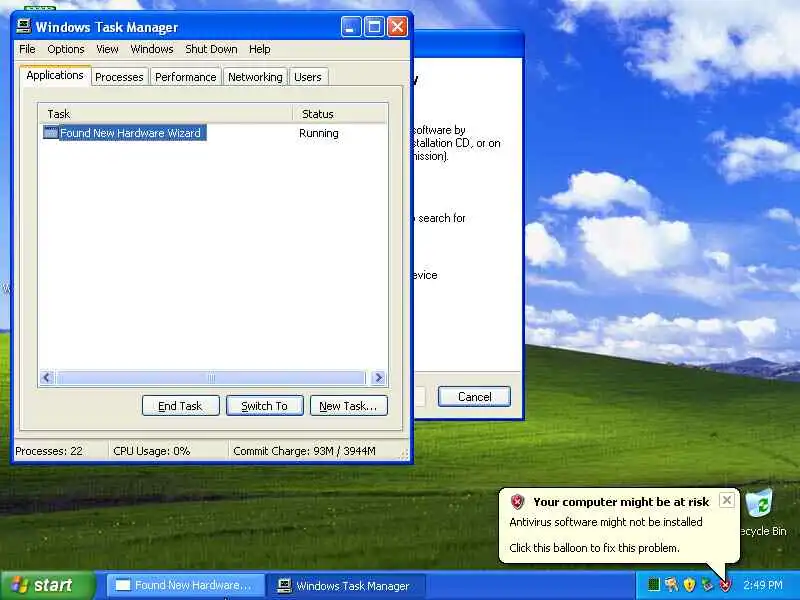Click the left arrow of horizontal scrollbar
Screen dimensions: 800x600
click(47, 378)
